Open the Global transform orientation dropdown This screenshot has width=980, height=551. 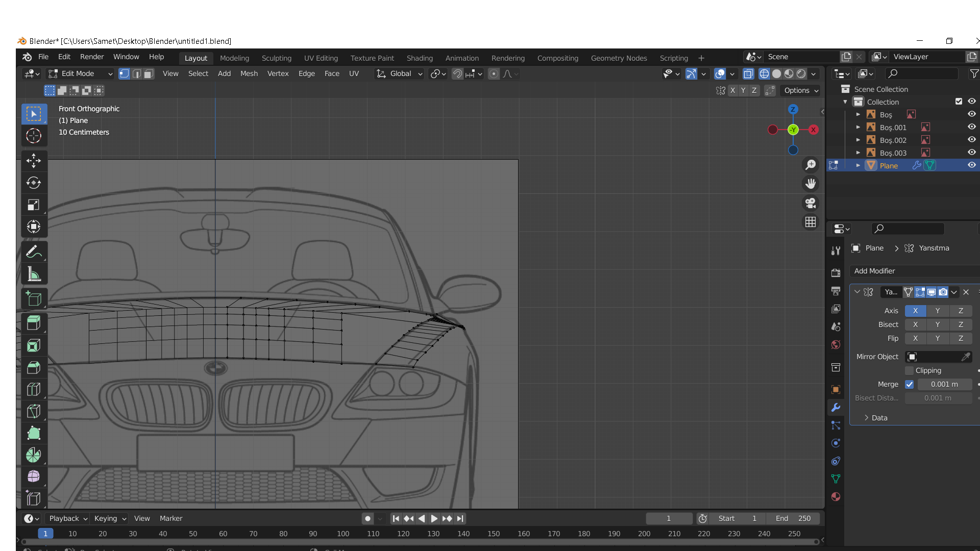(x=401, y=73)
